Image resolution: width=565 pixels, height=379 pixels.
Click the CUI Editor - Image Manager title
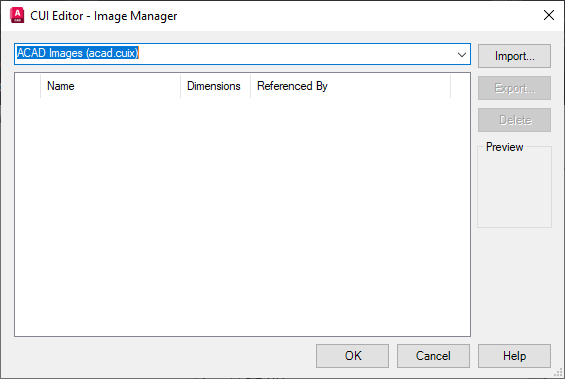tap(103, 16)
